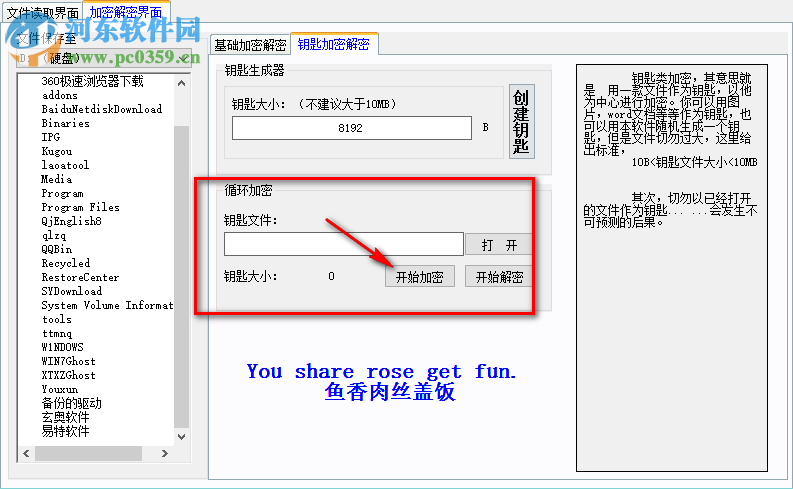793x489 pixels.
Task: Click the 打开 button for key file
Action: pos(499,245)
